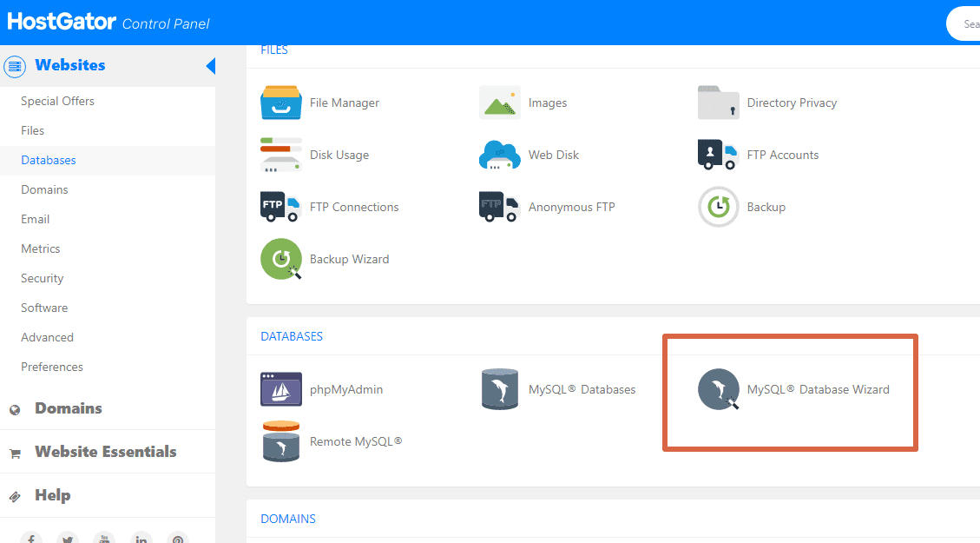This screenshot has height=543, width=980.
Task: Expand the Website Essentials section
Action: [x=105, y=452]
